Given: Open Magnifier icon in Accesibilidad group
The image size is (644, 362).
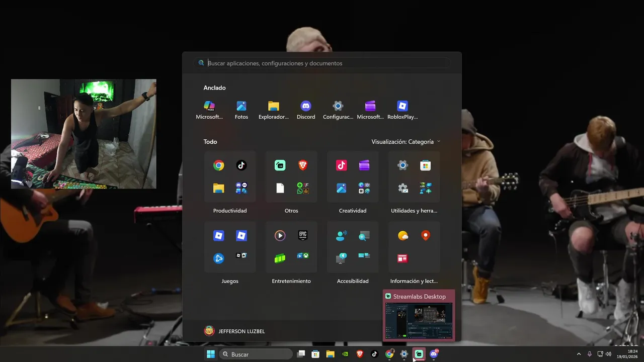Looking at the screenshot, I should pyautogui.click(x=364, y=235).
